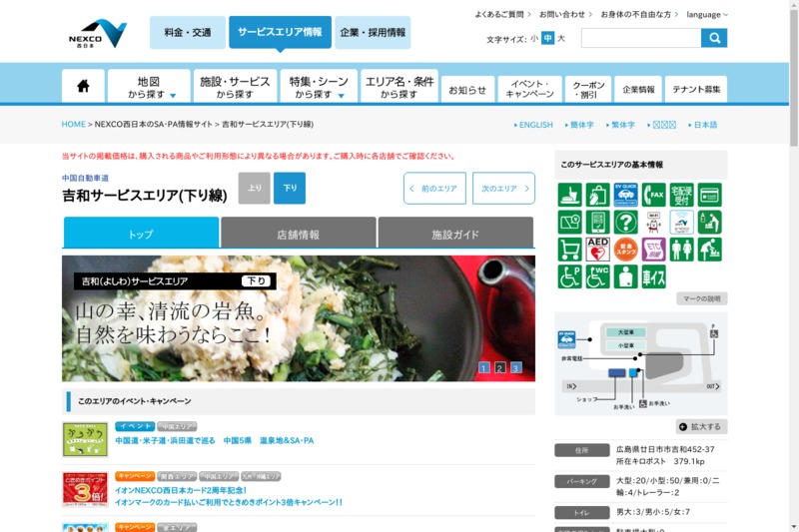Viewport: 799px width, 532px height.
Task: Set font size to 小 (small)
Action: [x=534, y=39]
